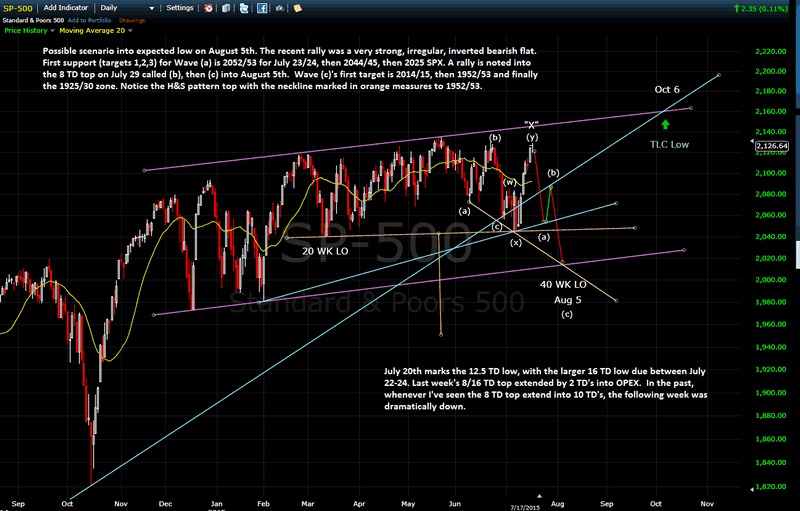Click the 2,126.64 current price label
800x511 pixels.
click(772, 146)
